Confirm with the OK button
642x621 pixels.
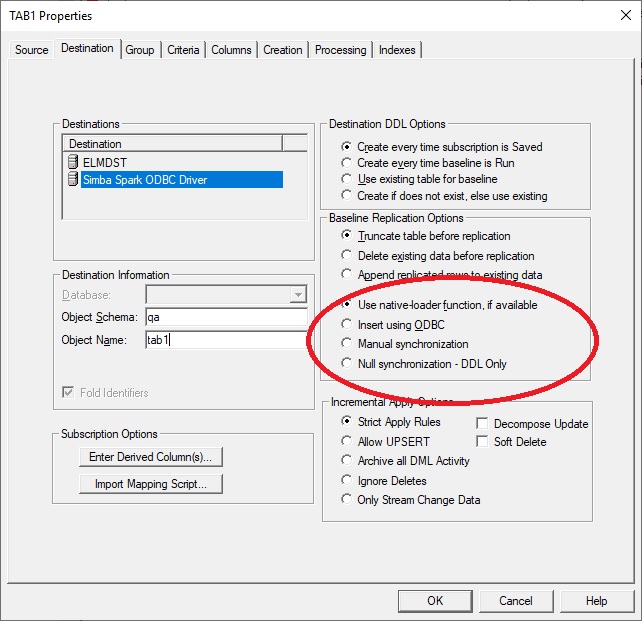(435, 601)
